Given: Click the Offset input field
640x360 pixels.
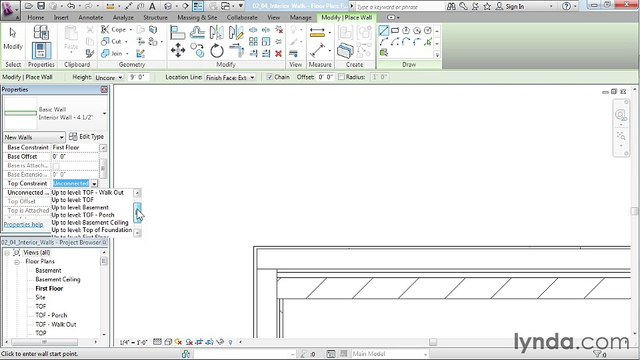Looking at the screenshot, I should tap(326, 77).
